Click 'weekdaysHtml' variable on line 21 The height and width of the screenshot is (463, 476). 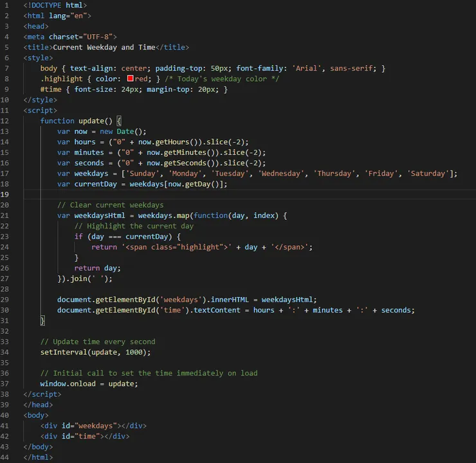click(100, 215)
